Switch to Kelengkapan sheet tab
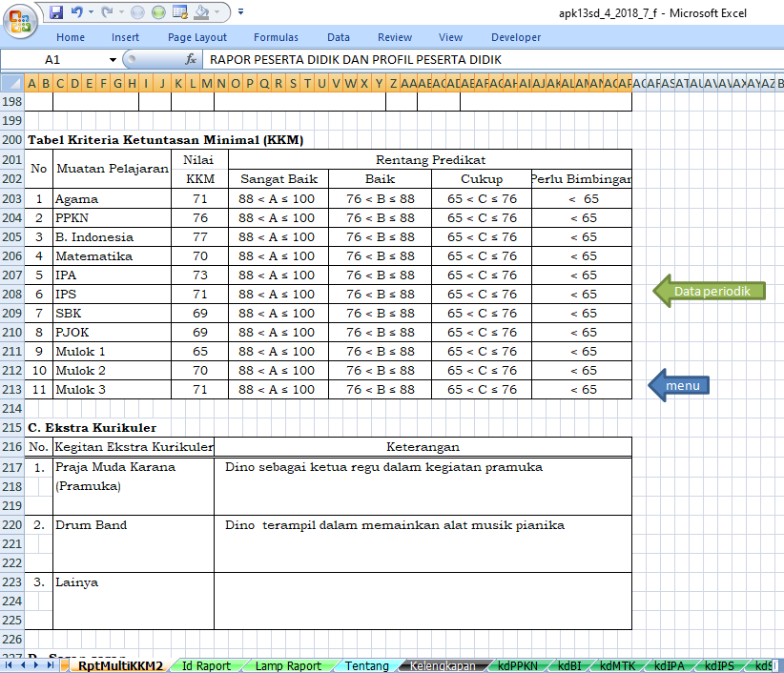Image resolution: width=784 pixels, height=673 pixels. [x=443, y=666]
